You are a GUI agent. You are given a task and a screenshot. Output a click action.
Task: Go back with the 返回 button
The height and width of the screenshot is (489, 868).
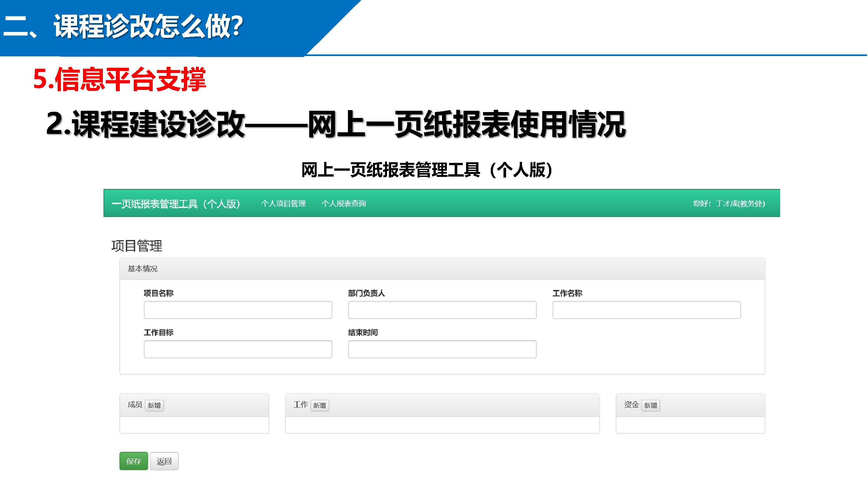pos(164,461)
